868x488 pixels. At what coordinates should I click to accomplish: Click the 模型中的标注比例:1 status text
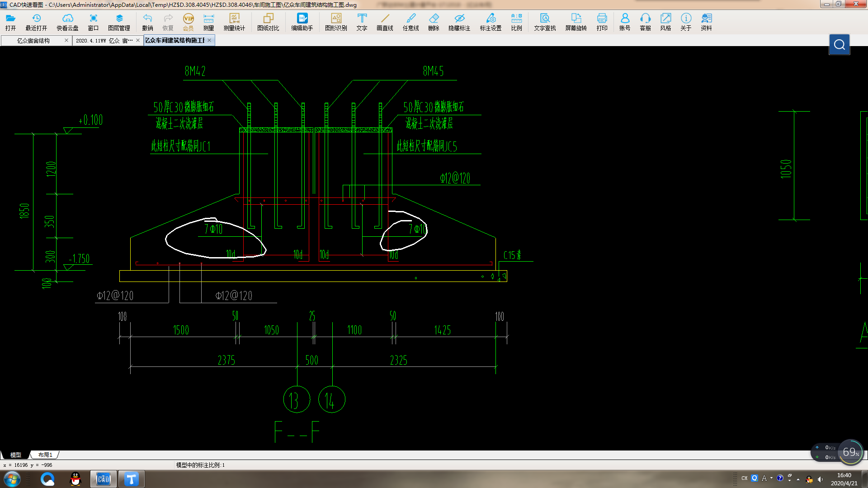[200, 465]
